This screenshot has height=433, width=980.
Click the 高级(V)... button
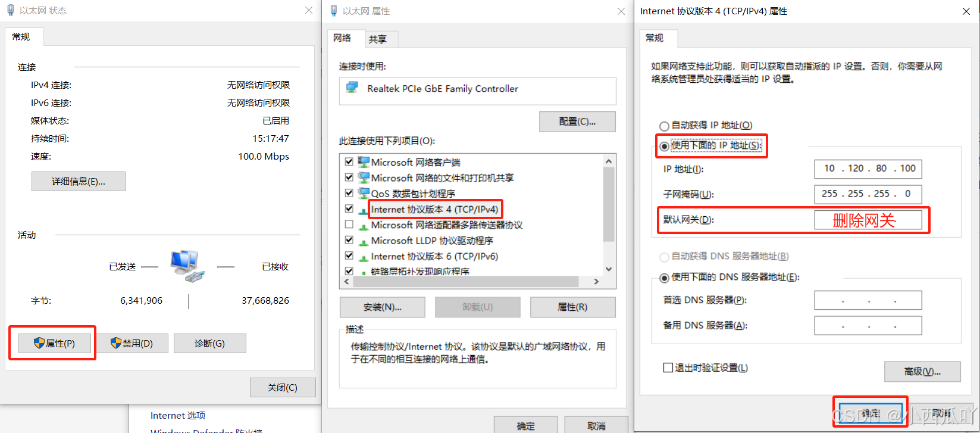(922, 372)
